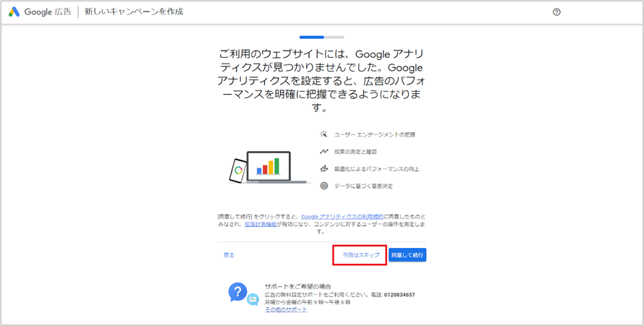Click the サポートをご希望の場合 heading
The image size is (644, 326).
298,286
